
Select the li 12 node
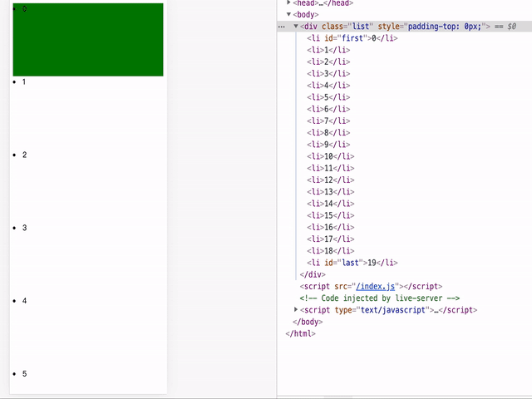[331, 180]
